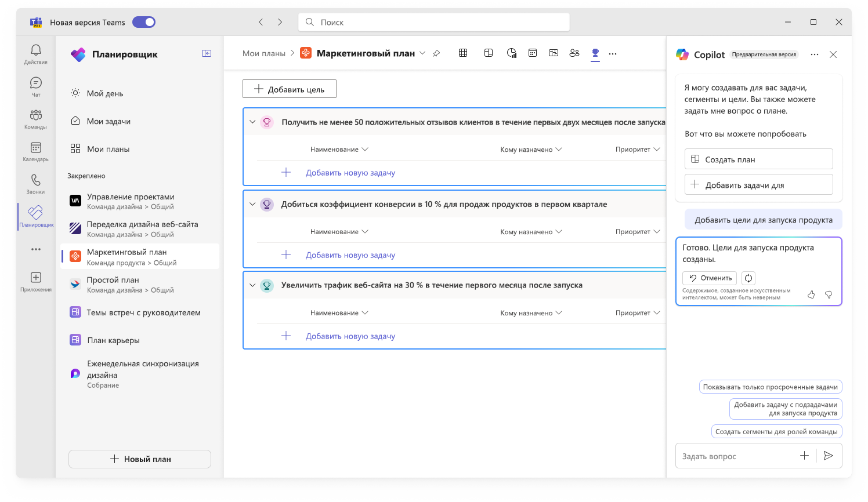Screen dimensions: 868x502
Task: Add new task under conversion goal
Action: pos(350,255)
